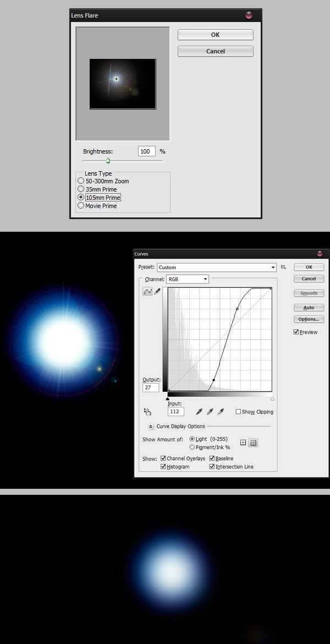
Task: Click the Output value field
Action: point(151,388)
